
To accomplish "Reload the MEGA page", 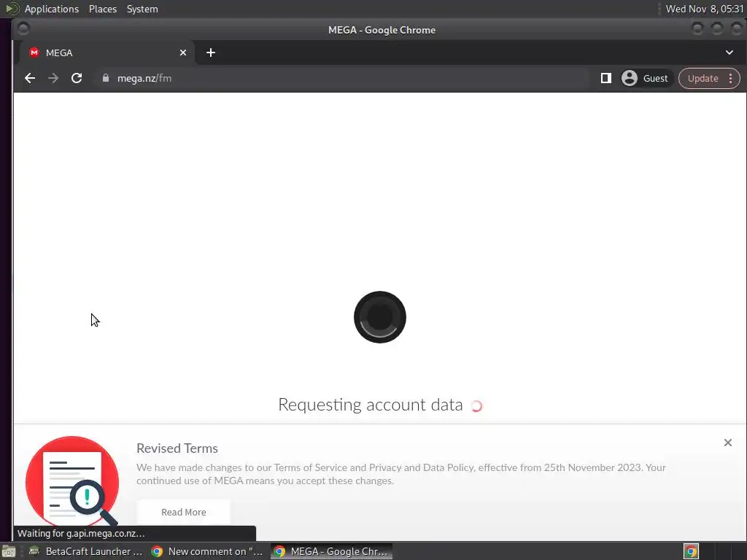I will point(77,78).
